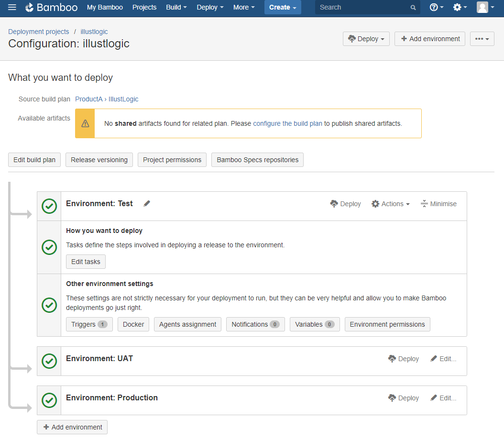504x441 pixels.
Task: Open Release versioning settings
Action: [99, 160]
